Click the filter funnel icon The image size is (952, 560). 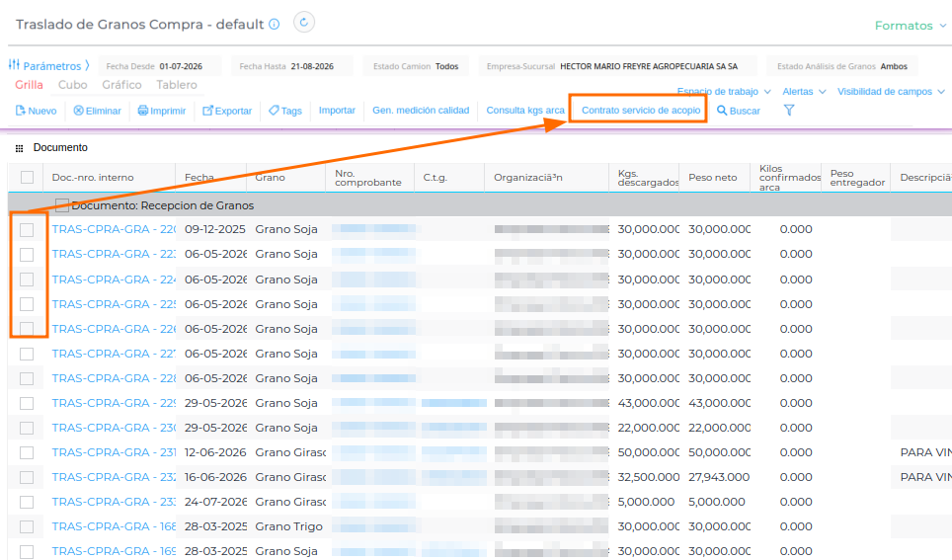coord(789,110)
